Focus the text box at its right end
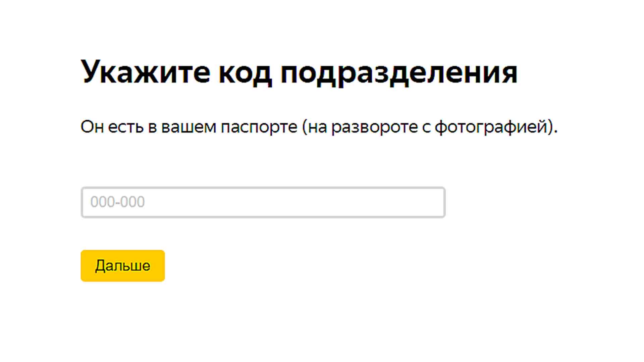The width and height of the screenshot is (644, 362). point(436,202)
